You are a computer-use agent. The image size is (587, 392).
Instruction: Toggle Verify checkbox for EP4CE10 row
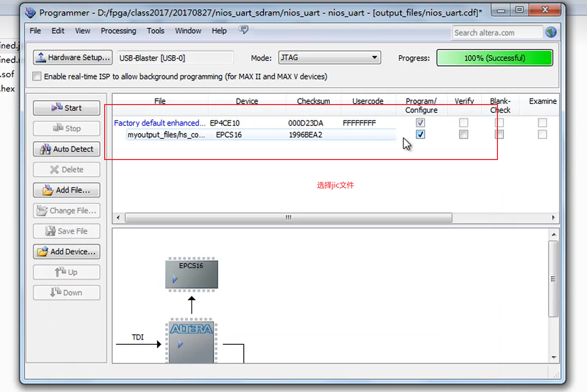pos(464,123)
